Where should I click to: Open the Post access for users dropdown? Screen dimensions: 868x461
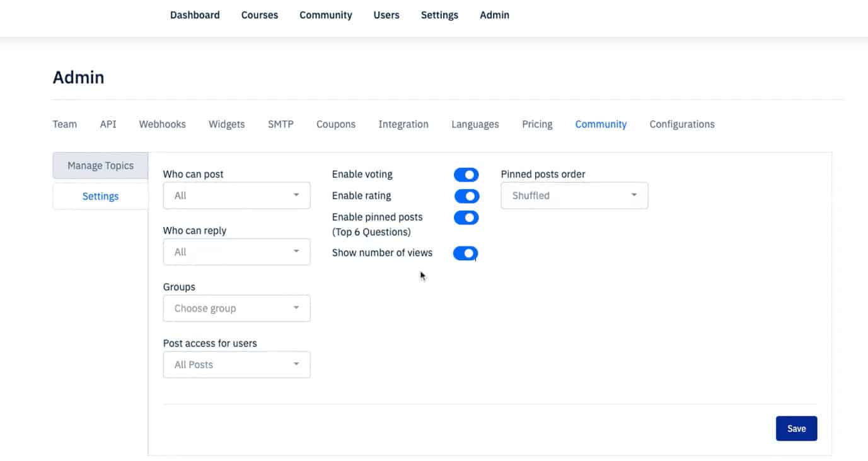(x=236, y=365)
